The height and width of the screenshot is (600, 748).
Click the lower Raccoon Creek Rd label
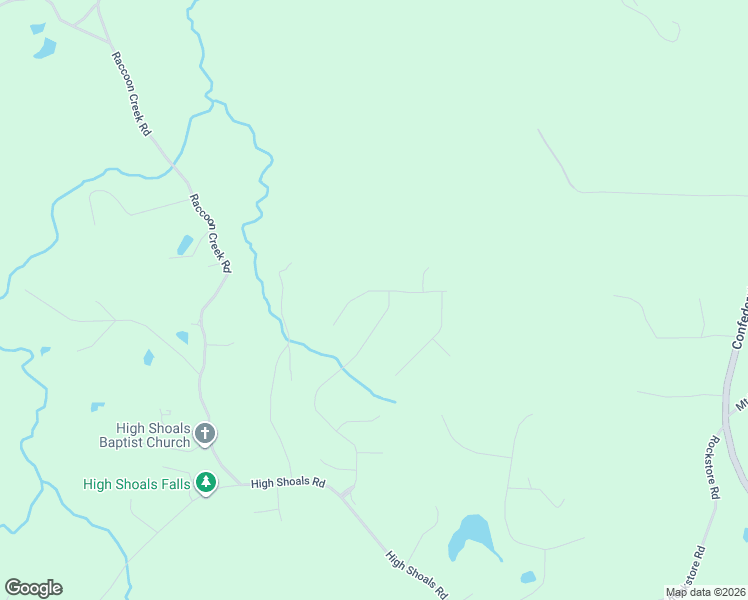tap(210, 233)
